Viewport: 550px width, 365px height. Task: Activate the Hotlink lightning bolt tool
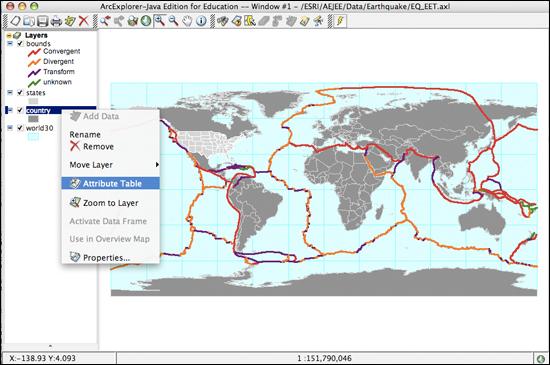pos(340,21)
